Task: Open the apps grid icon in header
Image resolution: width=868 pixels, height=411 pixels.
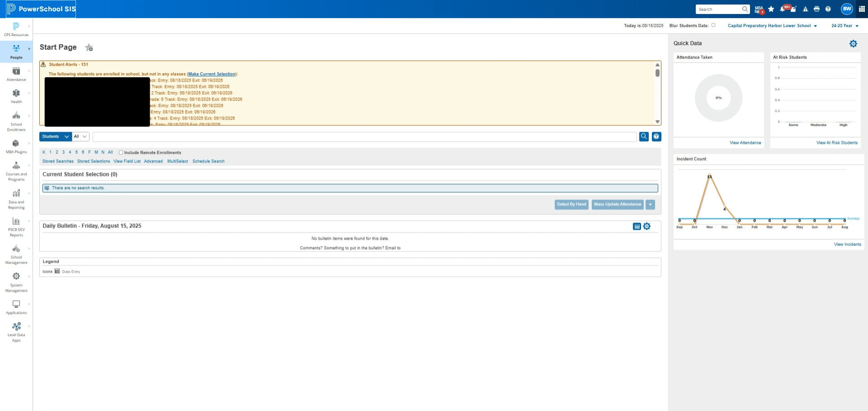Action: coord(862,9)
